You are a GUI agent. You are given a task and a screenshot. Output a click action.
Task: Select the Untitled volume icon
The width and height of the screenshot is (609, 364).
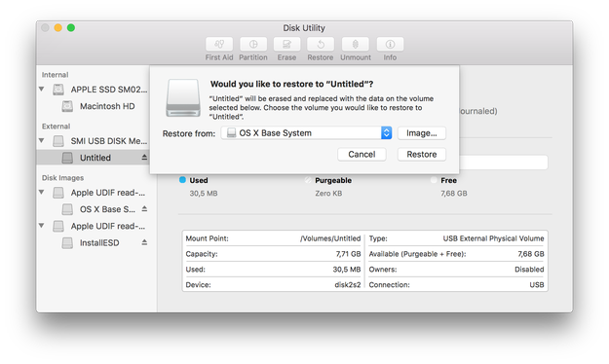tap(67, 158)
